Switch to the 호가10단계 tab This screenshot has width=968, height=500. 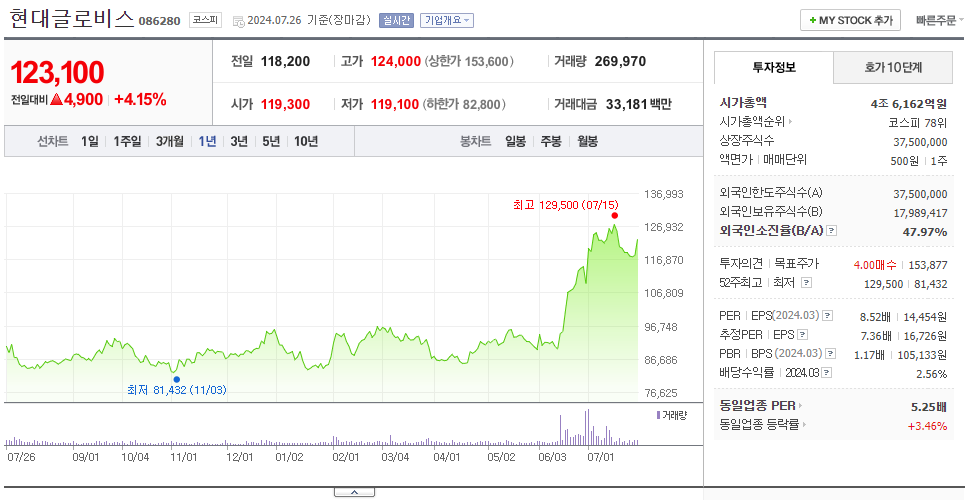(x=893, y=68)
